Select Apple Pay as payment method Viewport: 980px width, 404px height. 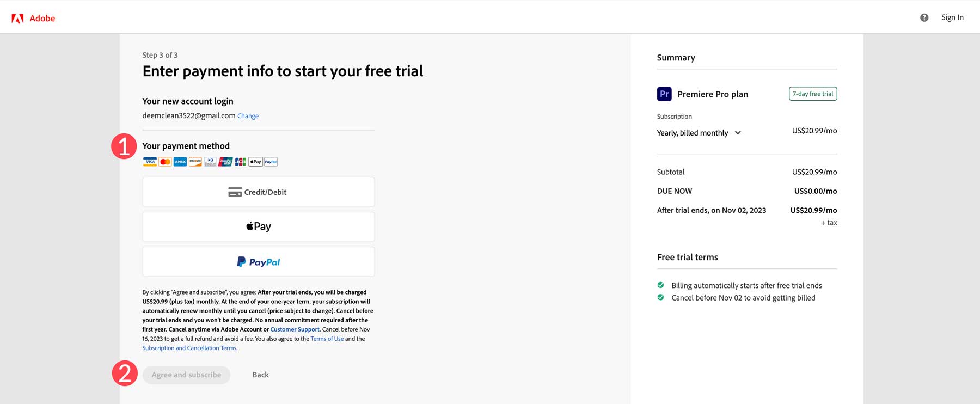pyautogui.click(x=258, y=227)
